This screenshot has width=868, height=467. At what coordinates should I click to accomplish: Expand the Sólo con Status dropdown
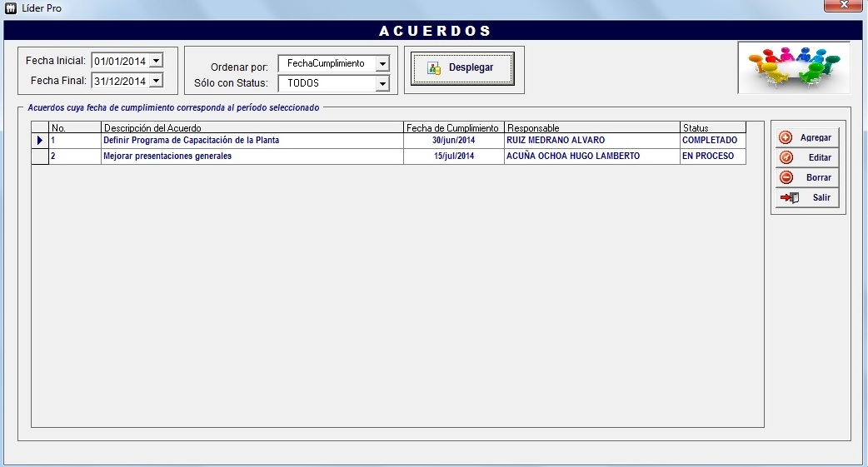(x=382, y=83)
